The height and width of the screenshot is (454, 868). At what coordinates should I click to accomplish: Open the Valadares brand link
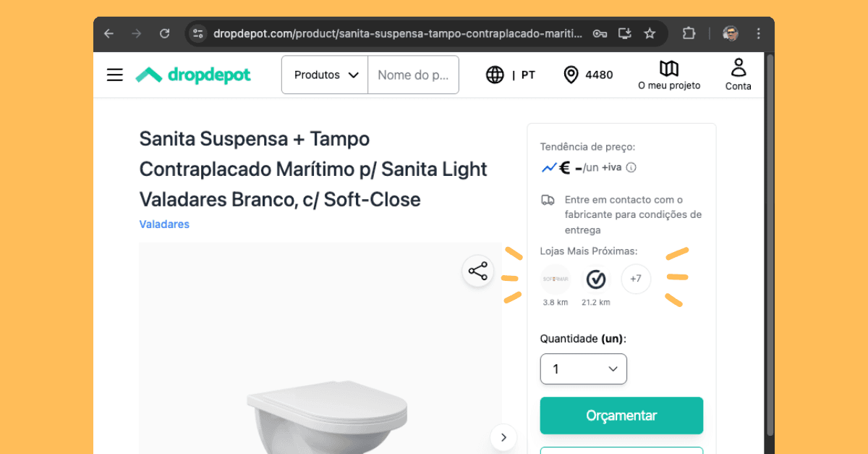click(164, 224)
